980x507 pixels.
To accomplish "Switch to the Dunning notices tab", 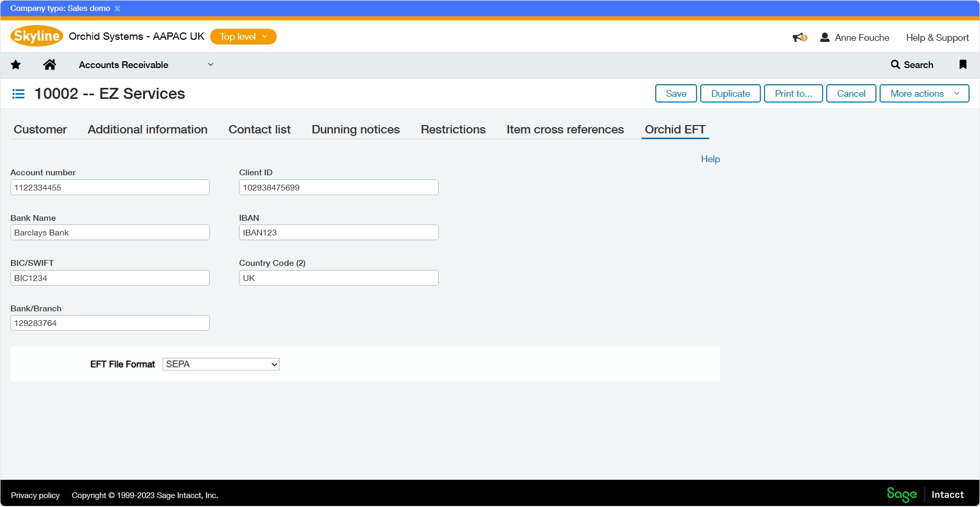I will 356,130.
